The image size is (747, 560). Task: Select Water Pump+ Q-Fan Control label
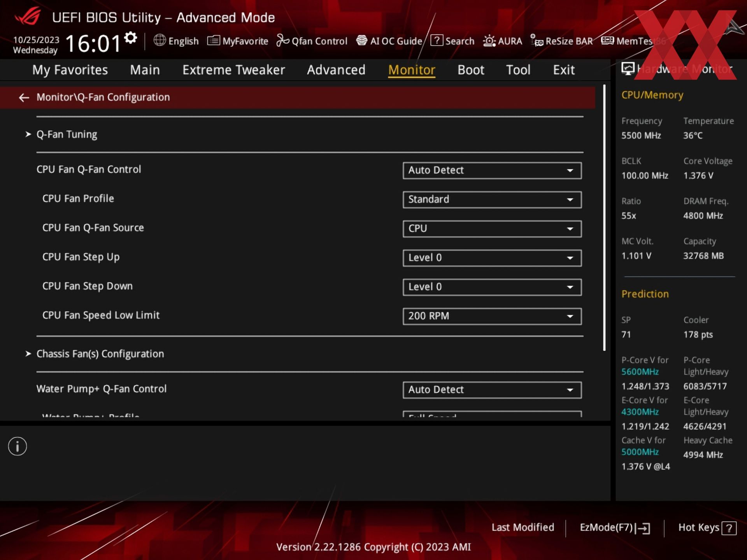[x=102, y=389]
